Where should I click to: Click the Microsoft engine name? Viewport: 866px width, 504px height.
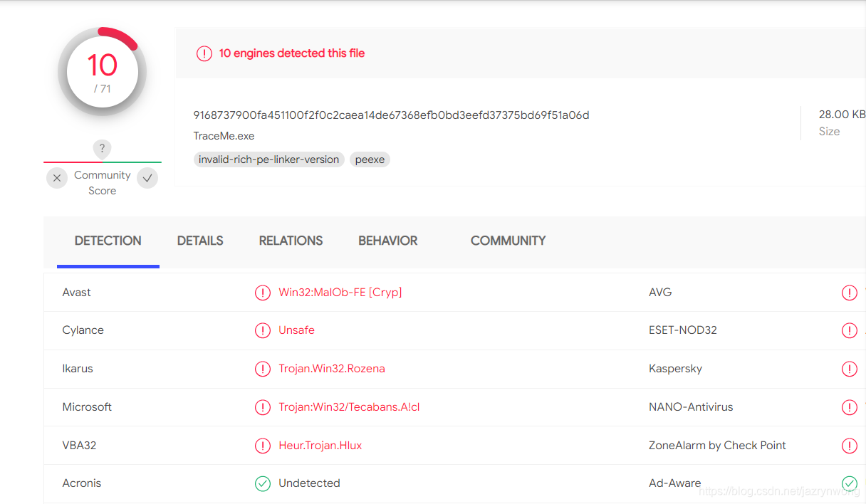pos(87,407)
